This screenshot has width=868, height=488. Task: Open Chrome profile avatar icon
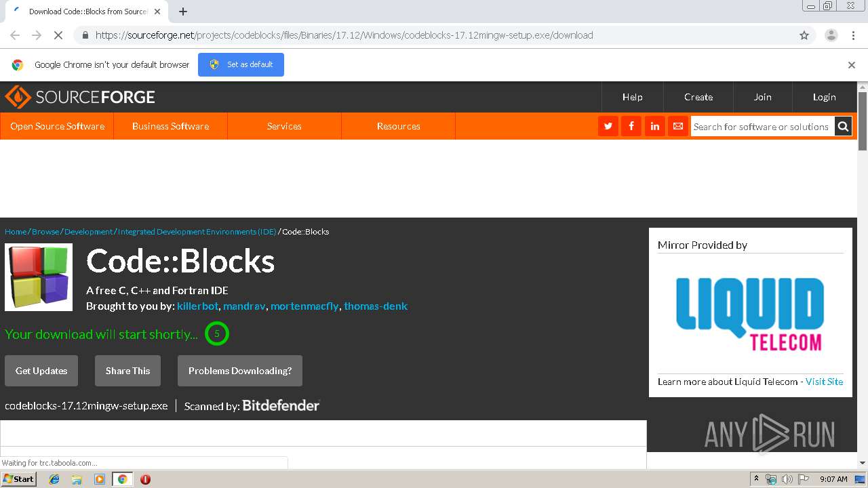pyautogui.click(x=831, y=35)
